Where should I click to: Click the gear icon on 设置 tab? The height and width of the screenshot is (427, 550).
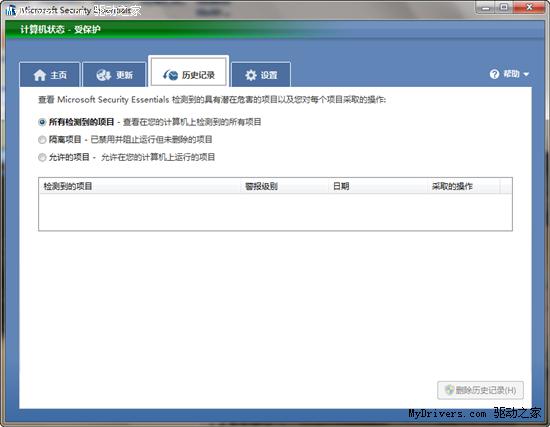click(251, 75)
